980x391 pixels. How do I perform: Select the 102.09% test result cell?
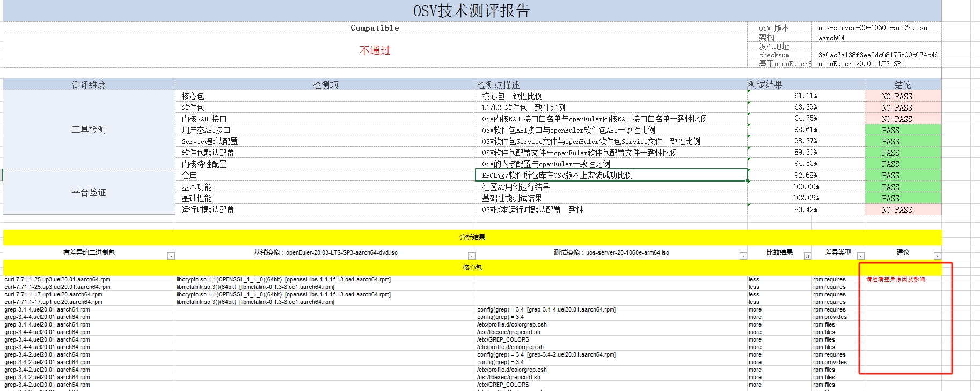[806, 198]
